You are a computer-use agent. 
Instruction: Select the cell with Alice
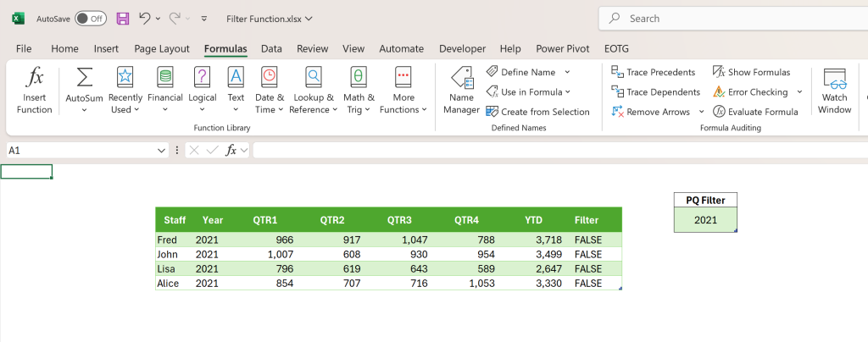point(175,283)
